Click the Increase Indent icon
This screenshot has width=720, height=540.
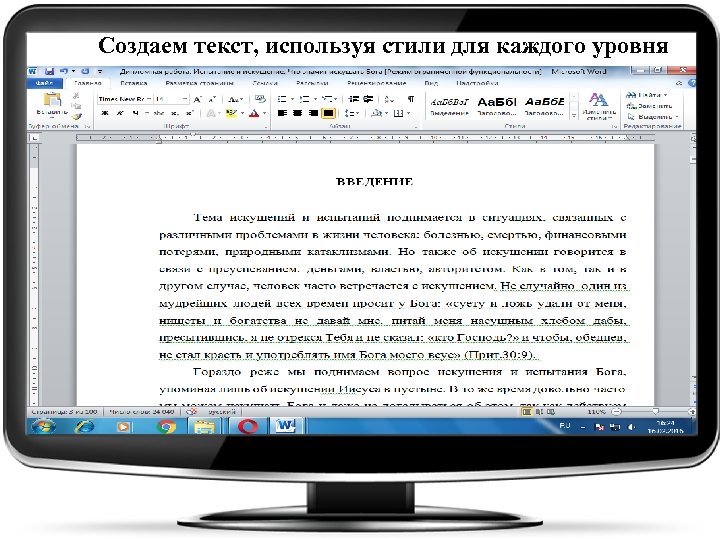point(368,99)
